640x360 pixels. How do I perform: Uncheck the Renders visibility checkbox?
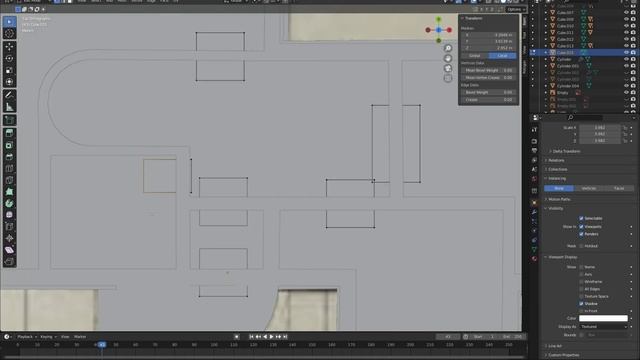(581, 234)
